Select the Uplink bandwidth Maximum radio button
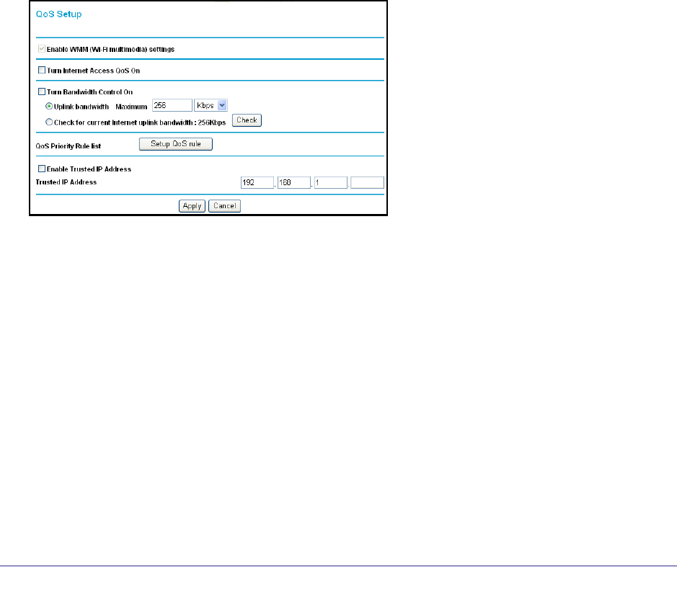 click(49, 106)
